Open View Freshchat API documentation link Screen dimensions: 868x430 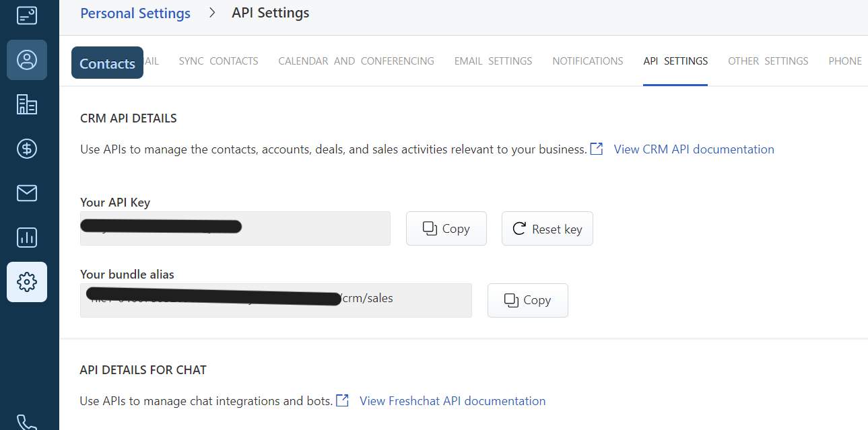pos(453,401)
